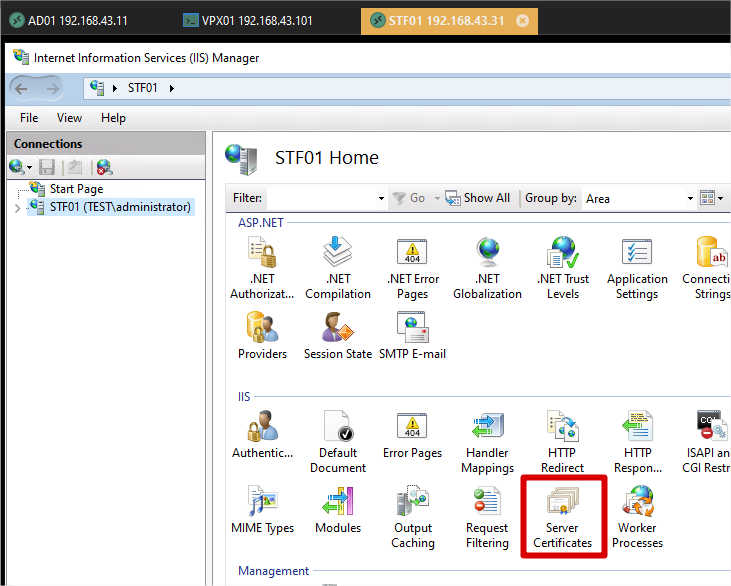The image size is (731, 586).
Task: Open .NET Trust Levels feature
Action: 563,268
